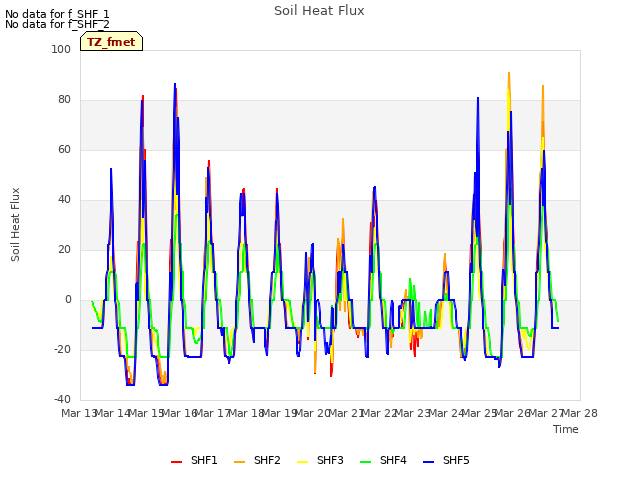Click the Mar 20 x-axis date label
640x480 pixels.
tap(313, 413)
